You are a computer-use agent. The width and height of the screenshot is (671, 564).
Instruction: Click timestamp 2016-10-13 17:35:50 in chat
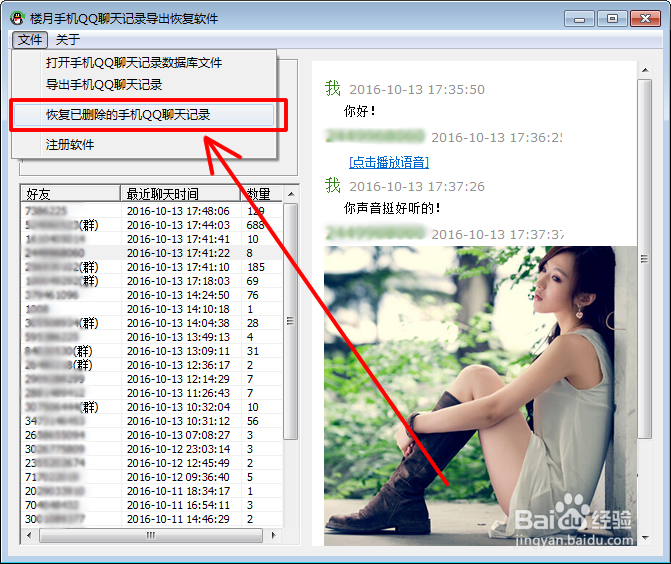[417, 89]
